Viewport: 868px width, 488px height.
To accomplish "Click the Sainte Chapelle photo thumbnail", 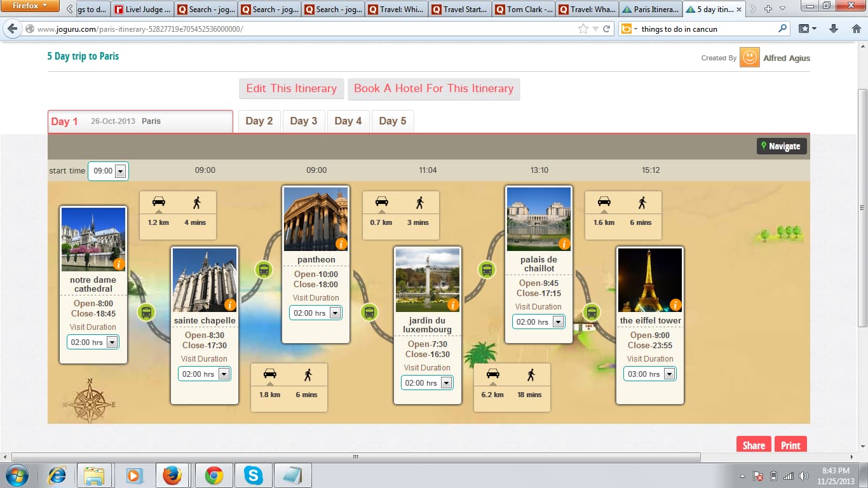I will (x=204, y=280).
